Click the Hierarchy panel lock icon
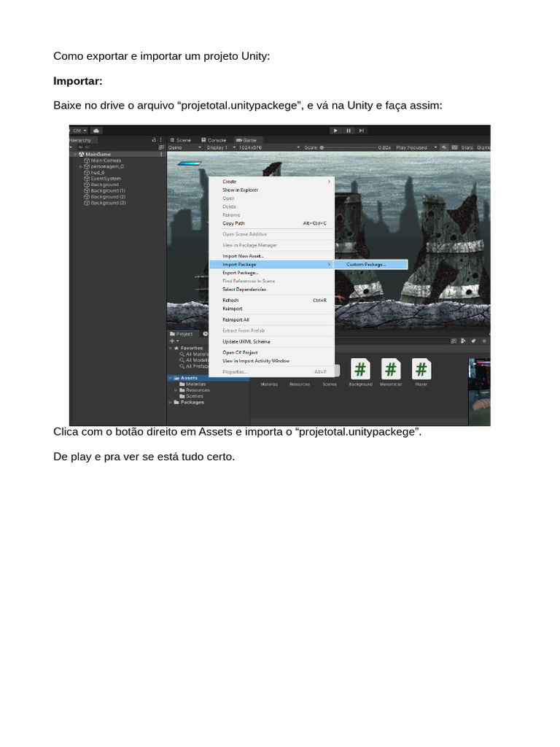Image resolution: width=560 pixels, height=747 pixels. [154, 140]
